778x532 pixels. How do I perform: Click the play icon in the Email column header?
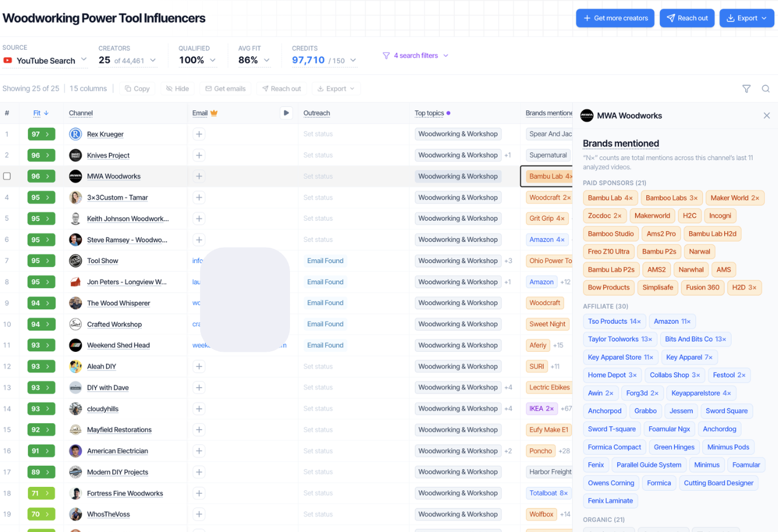point(287,113)
